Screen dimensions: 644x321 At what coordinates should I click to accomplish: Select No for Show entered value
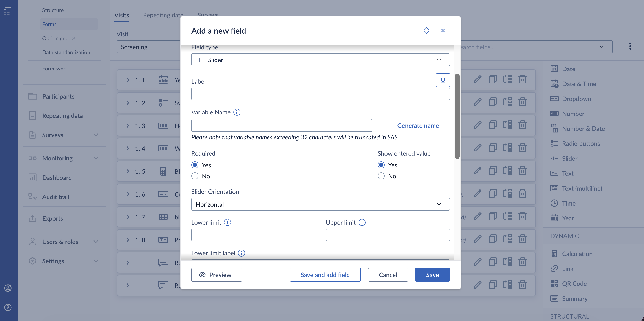coord(381,176)
